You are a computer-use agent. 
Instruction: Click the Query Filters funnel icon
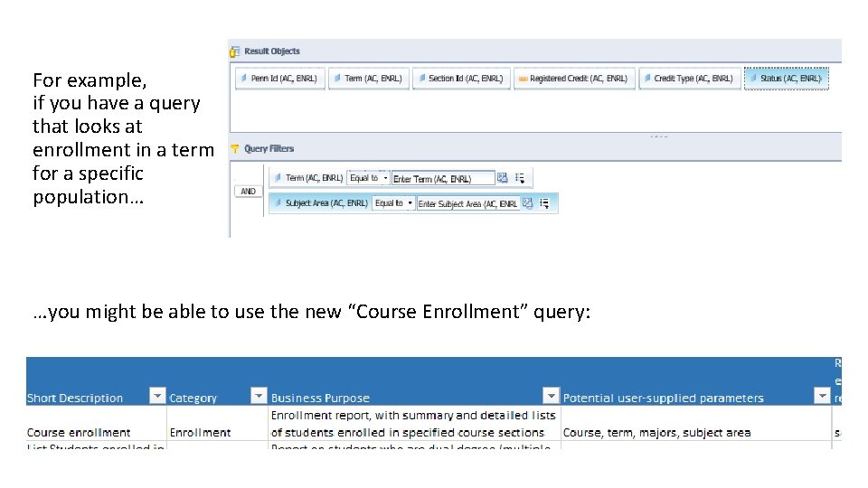[235, 149]
